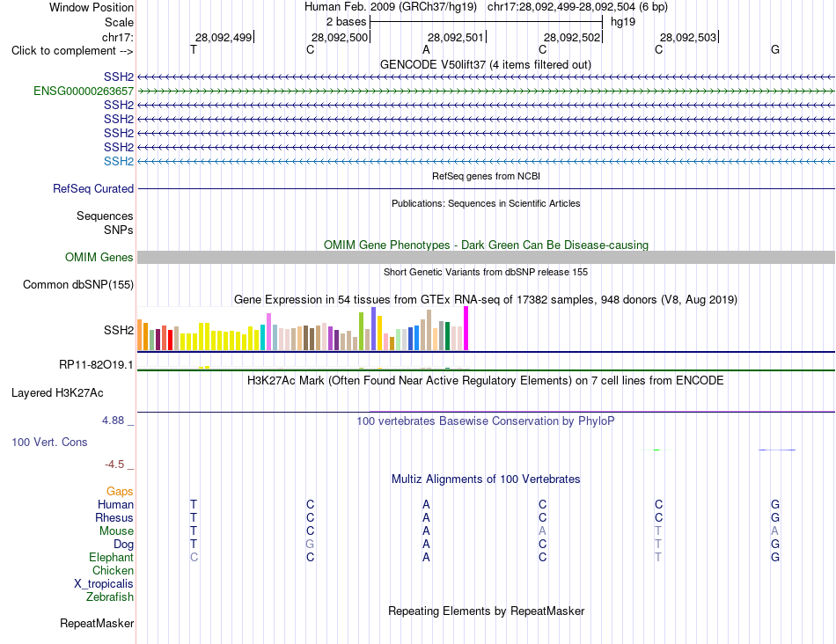Click the 4.88 upper scale value

coord(113,420)
